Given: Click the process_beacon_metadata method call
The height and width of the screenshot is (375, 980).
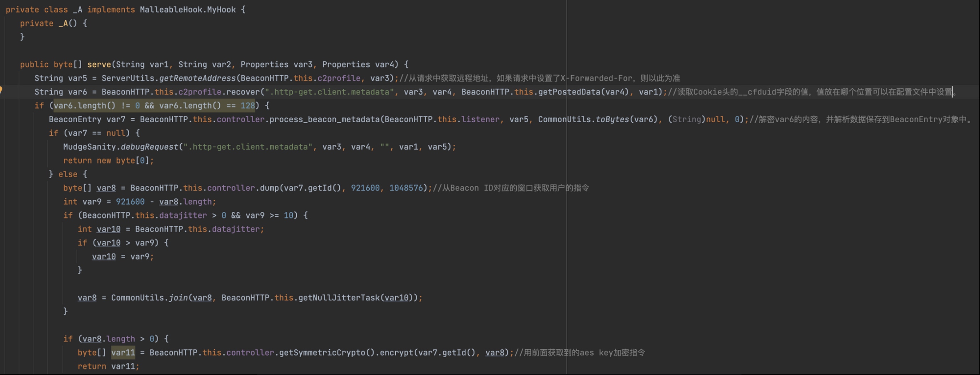Looking at the screenshot, I should point(324,119).
